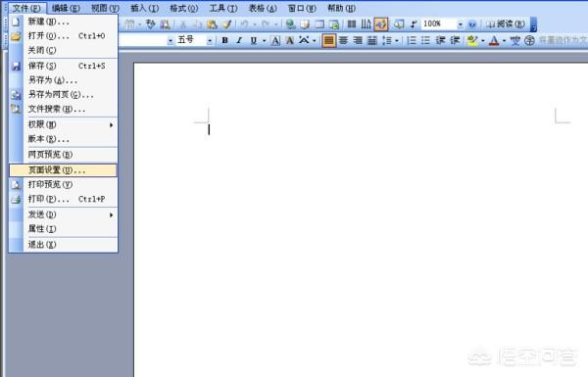Click inside the blank document page
The width and height of the screenshot is (588, 377).
tap(360, 225)
